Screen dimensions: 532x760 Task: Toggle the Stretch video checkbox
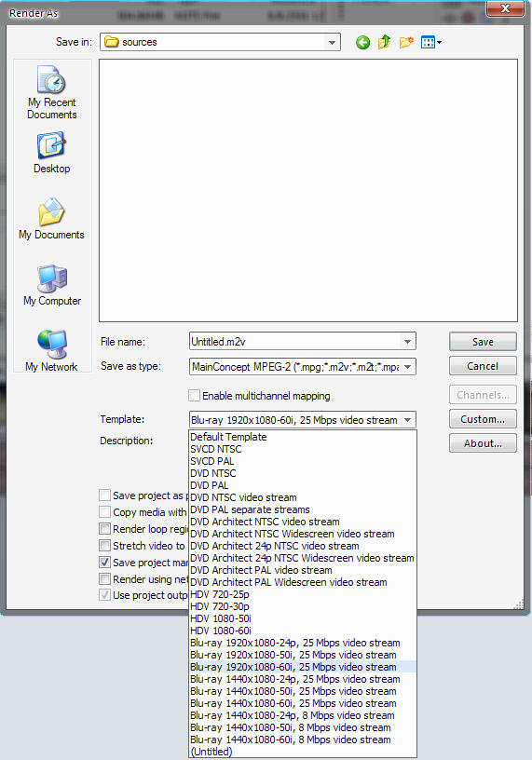[104, 546]
